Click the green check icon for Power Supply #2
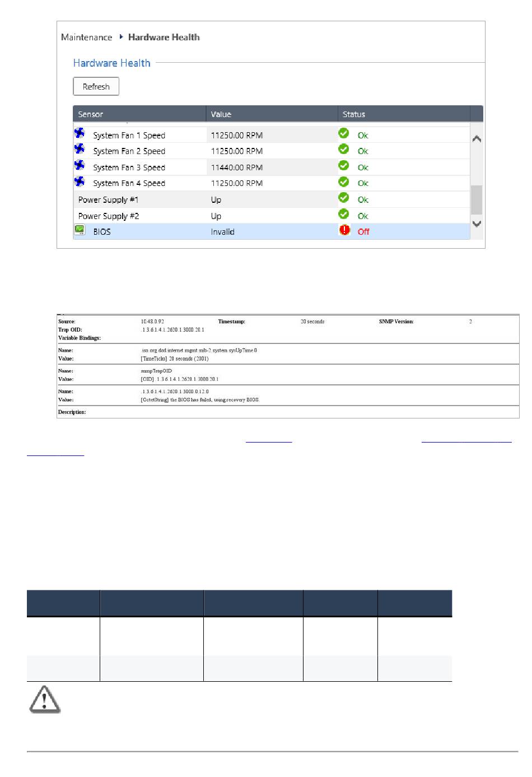 tap(344, 214)
